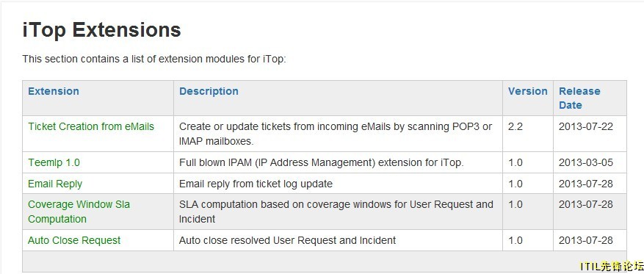Open the Email Reply extension link
644x274 pixels.
tap(55, 184)
